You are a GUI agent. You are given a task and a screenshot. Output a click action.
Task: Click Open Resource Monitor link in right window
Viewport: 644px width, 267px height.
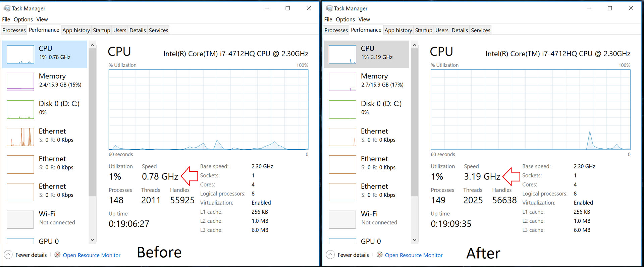pos(414,255)
